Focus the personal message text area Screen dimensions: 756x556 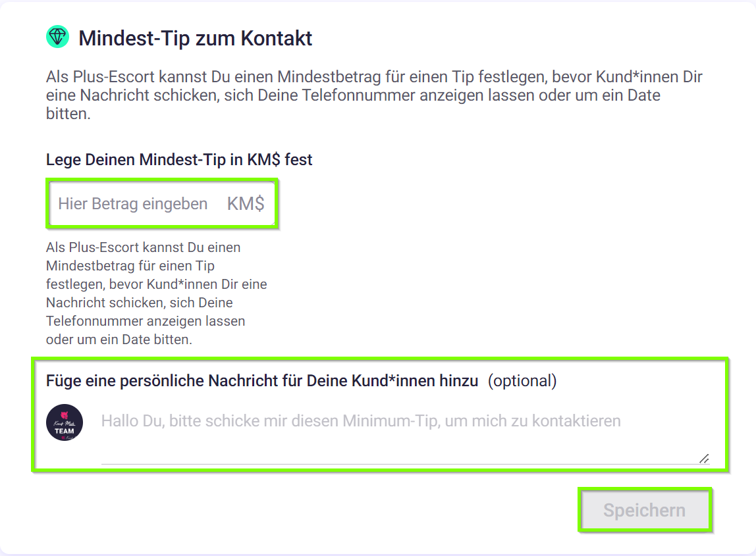406,433
